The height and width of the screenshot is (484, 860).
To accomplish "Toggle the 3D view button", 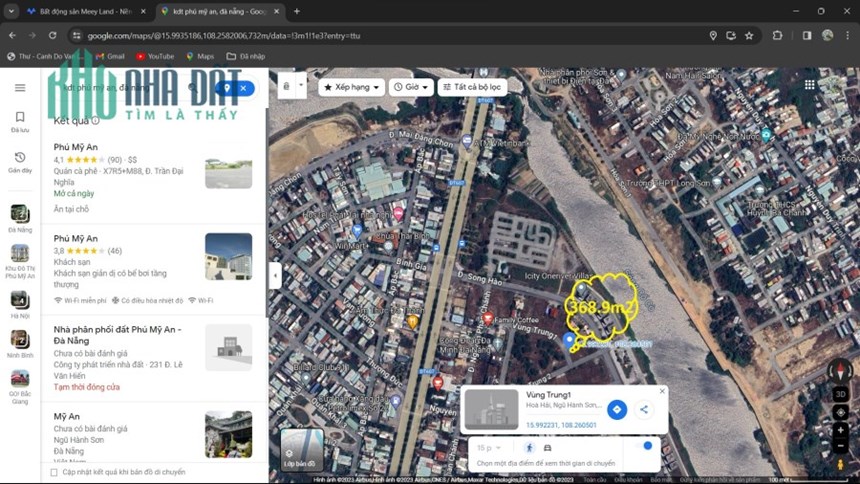I will click(840, 394).
